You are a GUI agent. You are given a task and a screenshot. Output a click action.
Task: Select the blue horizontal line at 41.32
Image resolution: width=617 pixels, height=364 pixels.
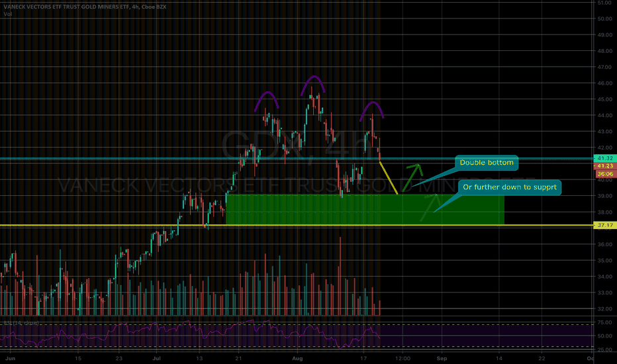point(297,158)
